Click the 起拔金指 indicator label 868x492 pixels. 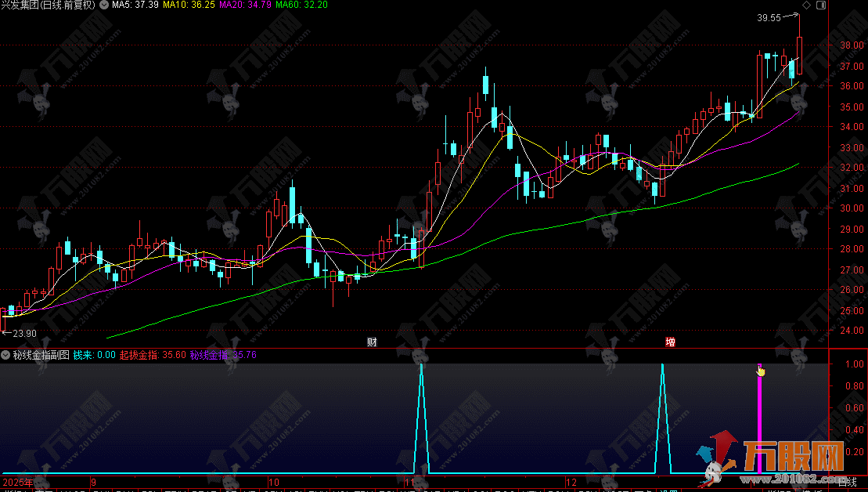coord(153,355)
